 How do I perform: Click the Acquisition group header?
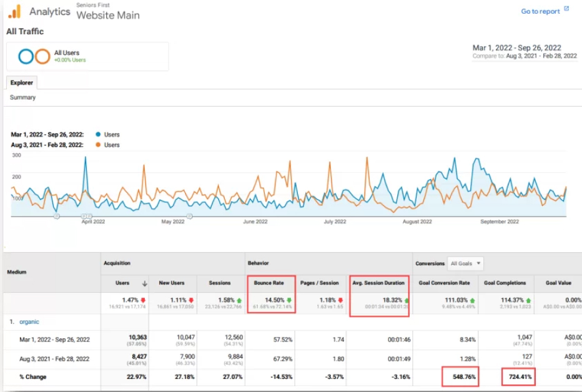(117, 263)
